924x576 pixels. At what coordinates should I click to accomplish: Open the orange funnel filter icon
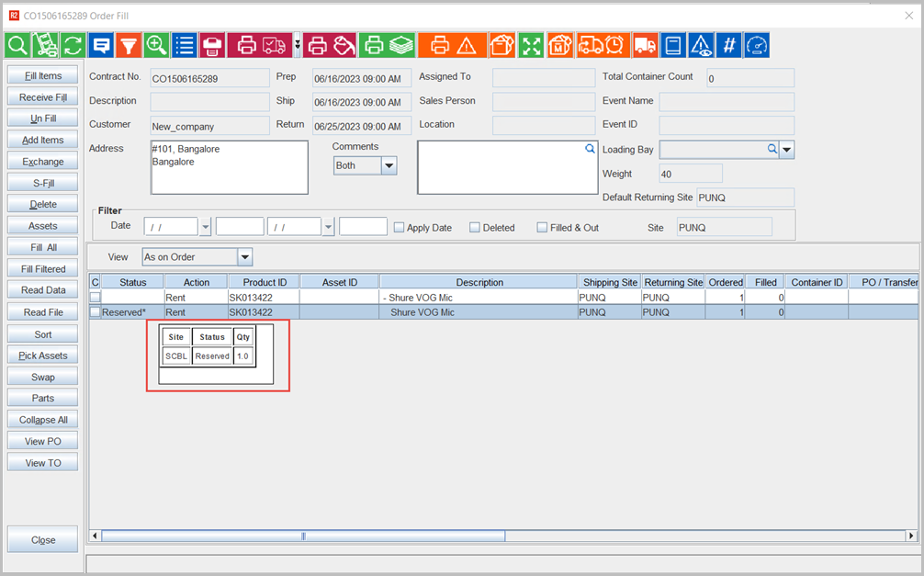pyautogui.click(x=129, y=45)
